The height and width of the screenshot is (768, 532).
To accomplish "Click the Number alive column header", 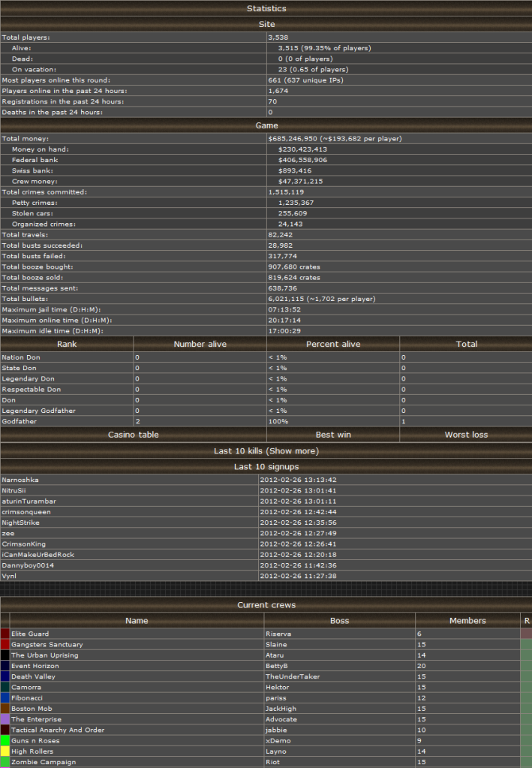I will click(x=200, y=344).
